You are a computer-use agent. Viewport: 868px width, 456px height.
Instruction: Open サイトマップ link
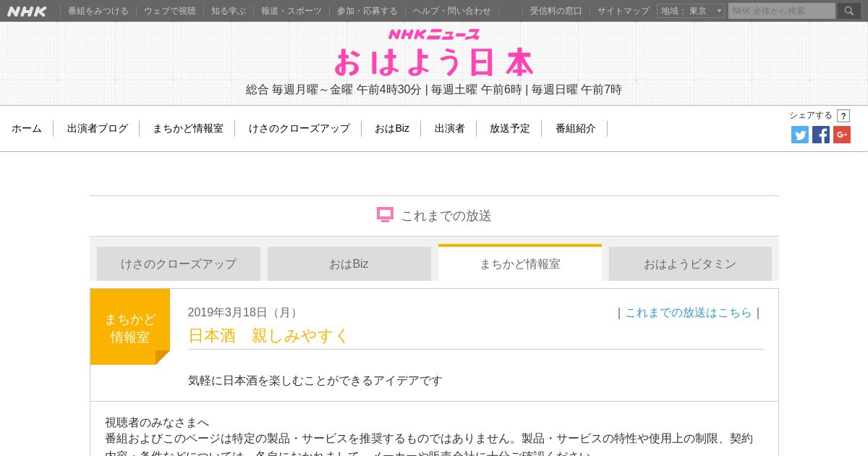coord(624,11)
